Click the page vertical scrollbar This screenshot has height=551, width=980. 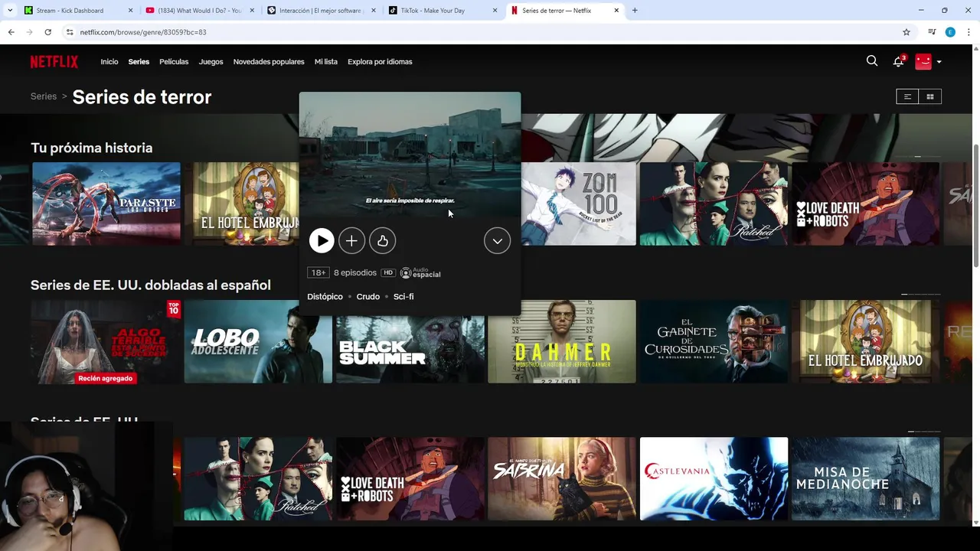tap(975, 207)
